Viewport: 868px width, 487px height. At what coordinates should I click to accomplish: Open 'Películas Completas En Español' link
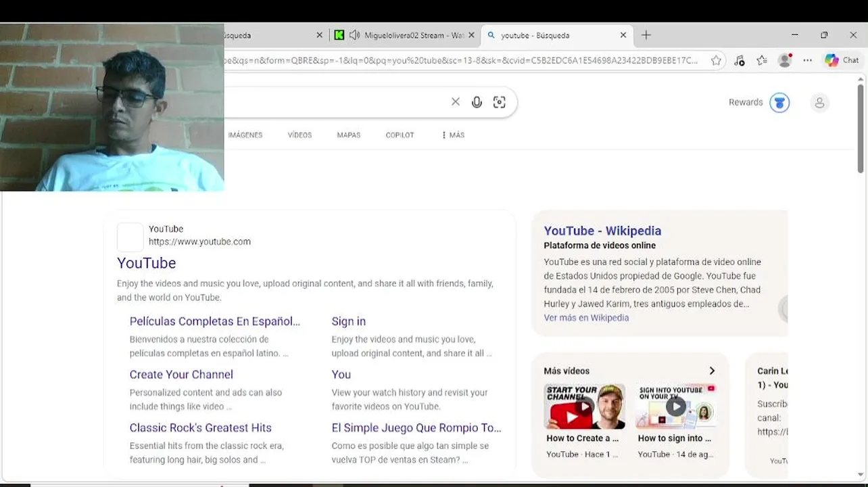[215, 321]
